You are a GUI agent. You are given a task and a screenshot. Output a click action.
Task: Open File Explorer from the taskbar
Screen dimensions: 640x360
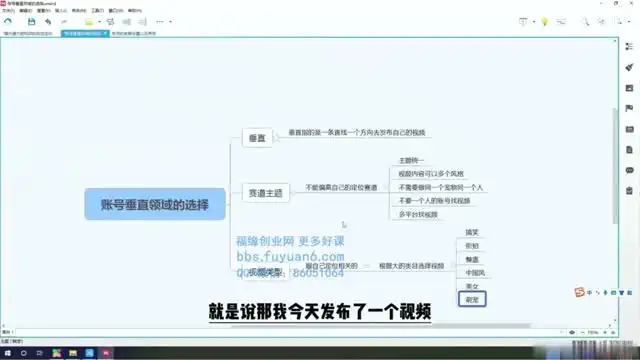click(73, 353)
